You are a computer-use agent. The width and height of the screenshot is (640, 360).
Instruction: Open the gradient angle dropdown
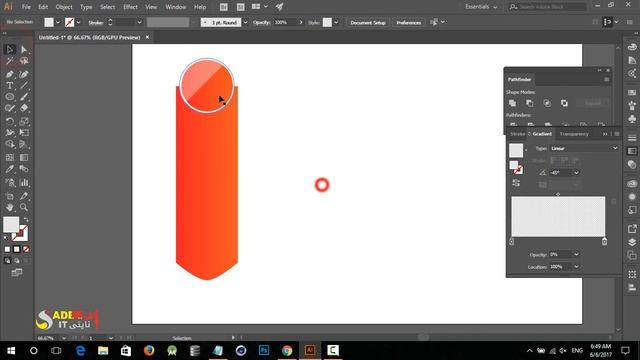[576, 173]
